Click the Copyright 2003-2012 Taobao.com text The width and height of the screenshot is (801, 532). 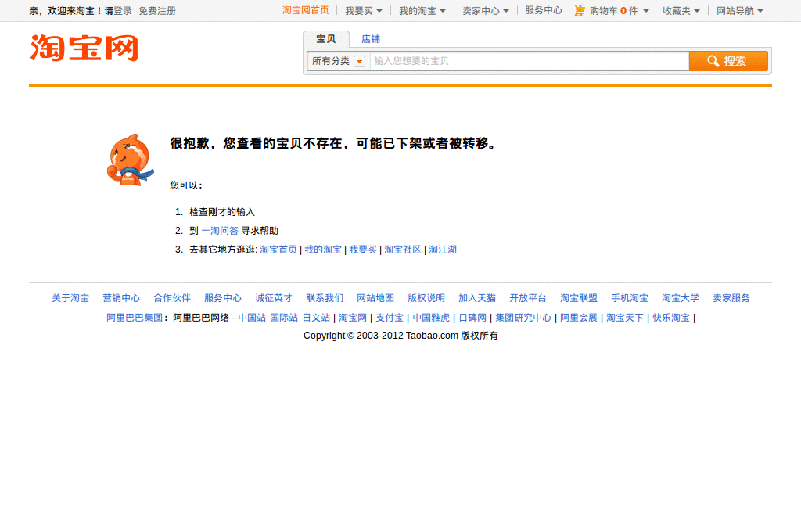tap(400, 336)
